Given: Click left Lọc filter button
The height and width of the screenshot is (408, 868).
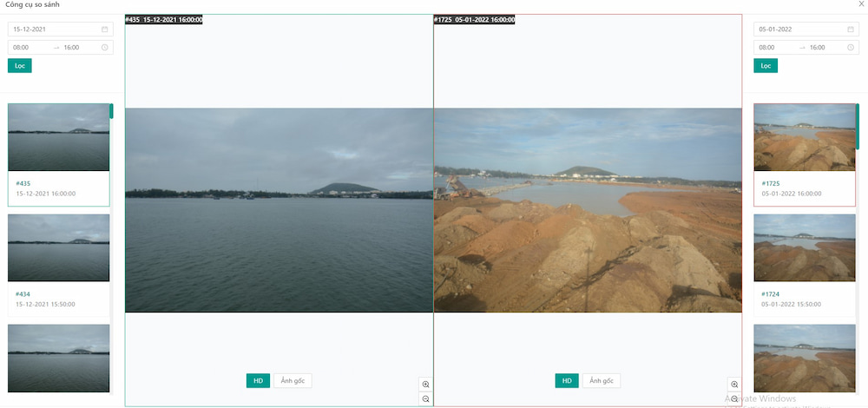Looking at the screenshot, I should [20, 65].
